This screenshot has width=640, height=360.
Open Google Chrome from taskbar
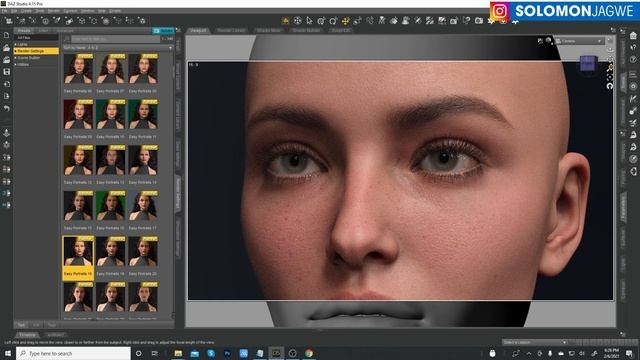pos(309,353)
